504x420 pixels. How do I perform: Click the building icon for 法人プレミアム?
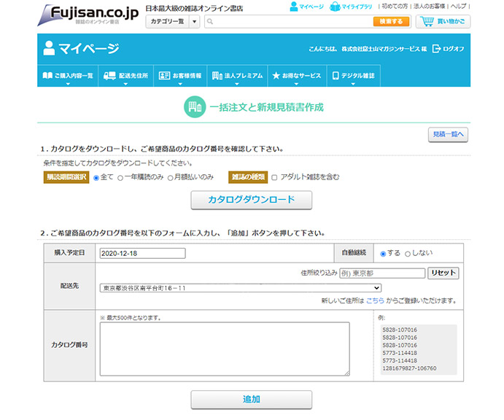point(217,76)
